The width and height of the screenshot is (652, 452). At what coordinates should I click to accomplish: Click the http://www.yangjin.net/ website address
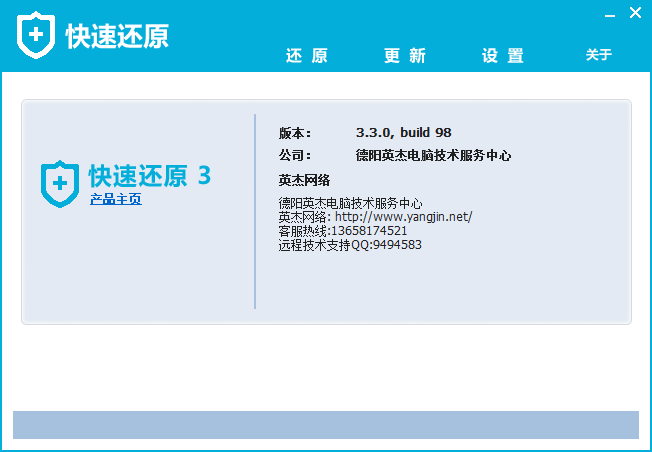coord(403,216)
